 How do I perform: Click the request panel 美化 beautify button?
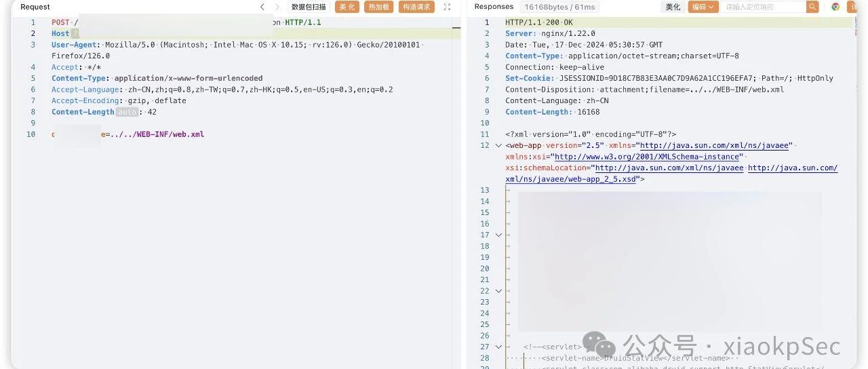(x=347, y=7)
